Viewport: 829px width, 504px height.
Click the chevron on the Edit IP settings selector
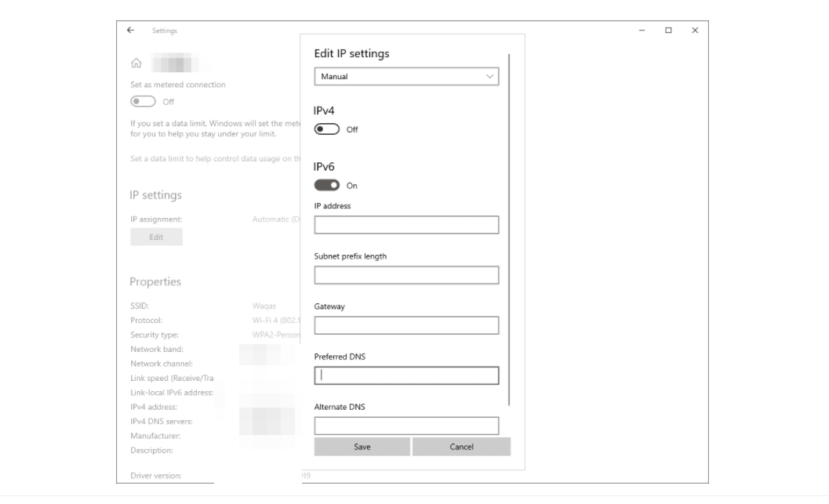pyautogui.click(x=489, y=77)
